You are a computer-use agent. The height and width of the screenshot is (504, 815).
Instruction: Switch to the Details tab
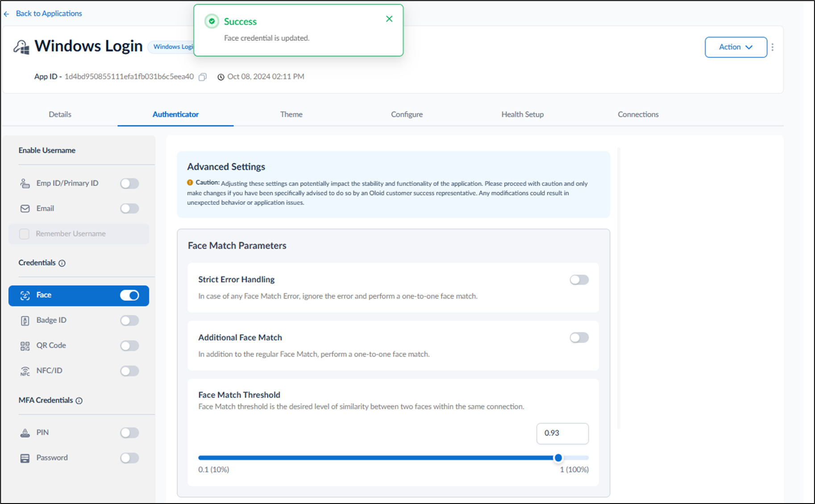click(x=60, y=114)
